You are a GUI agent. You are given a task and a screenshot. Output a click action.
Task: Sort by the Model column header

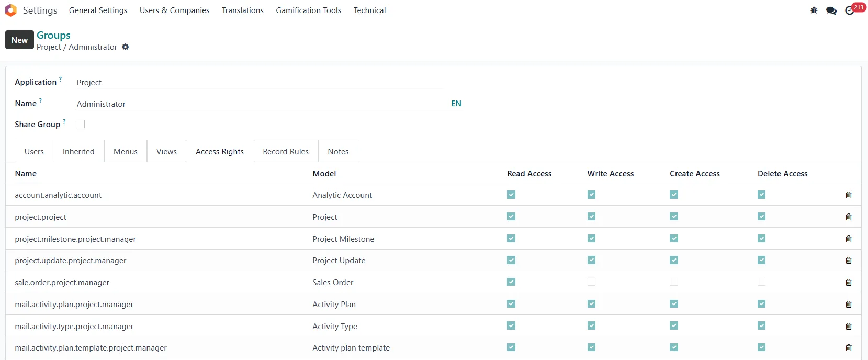click(x=324, y=174)
